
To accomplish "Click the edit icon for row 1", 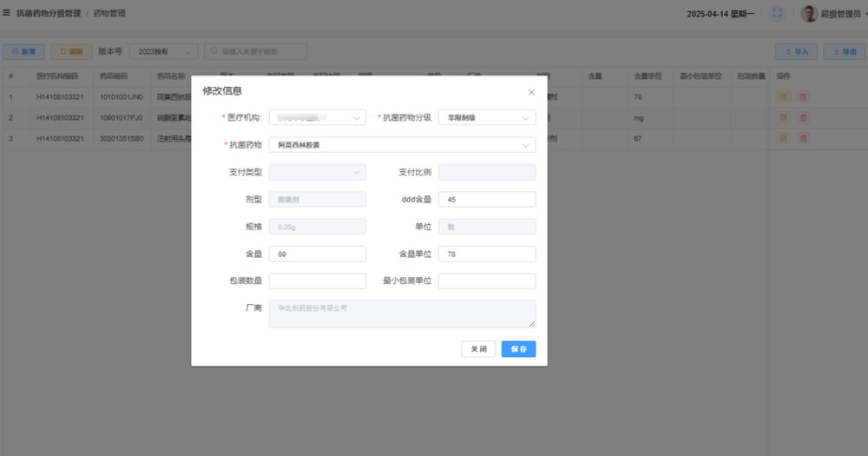I will click(x=783, y=97).
